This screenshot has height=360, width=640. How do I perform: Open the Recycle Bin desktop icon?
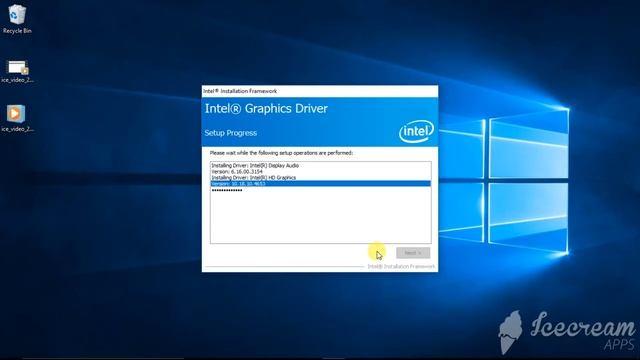(x=17, y=19)
